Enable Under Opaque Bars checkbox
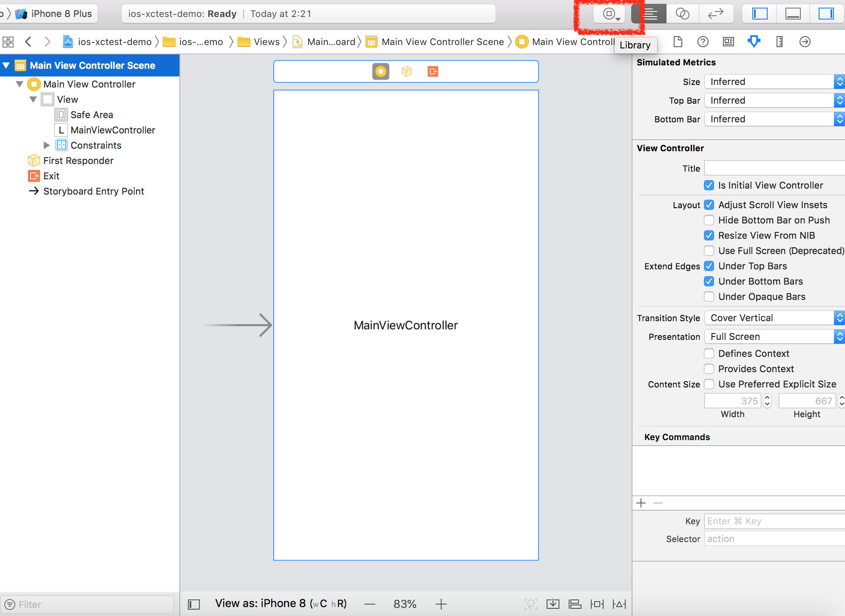Image resolution: width=845 pixels, height=616 pixels. [x=709, y=297]
